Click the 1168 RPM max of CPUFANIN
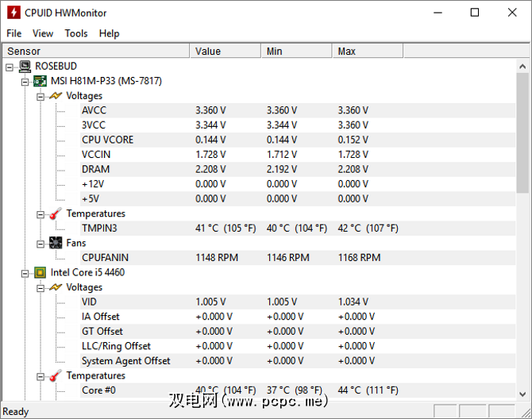The height and width of the screenshot is (419, 532). coord(360,258)
